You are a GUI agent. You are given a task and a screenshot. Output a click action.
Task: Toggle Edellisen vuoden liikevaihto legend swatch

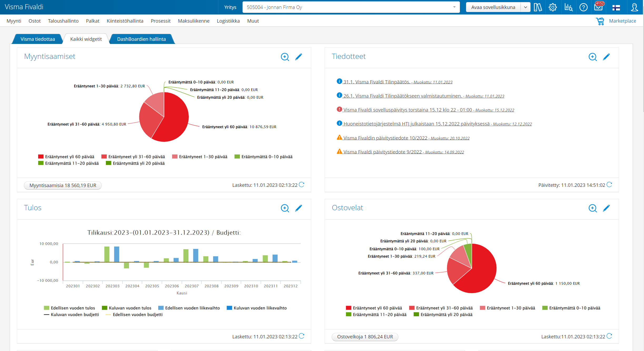pyautogui.click(x=161, y=308)
